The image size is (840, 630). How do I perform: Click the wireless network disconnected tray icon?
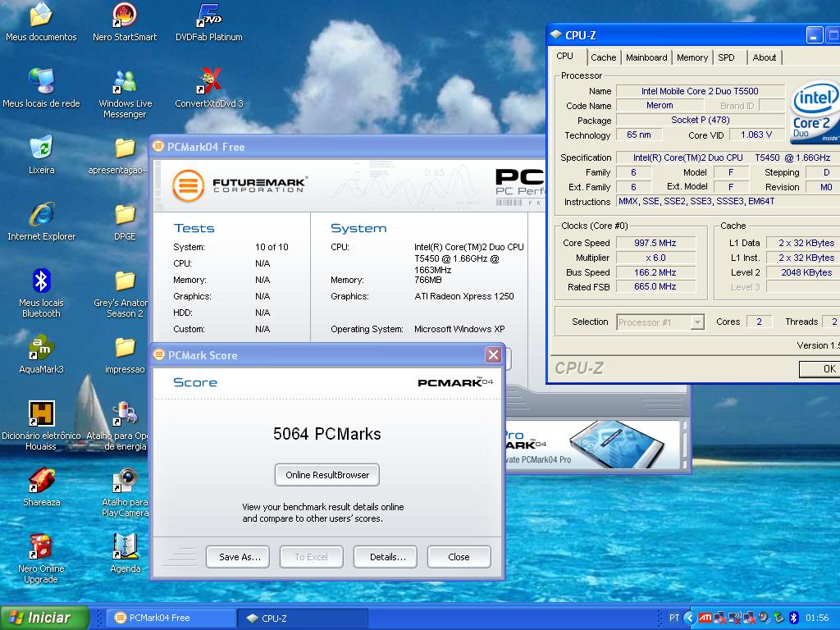point(734,618)
